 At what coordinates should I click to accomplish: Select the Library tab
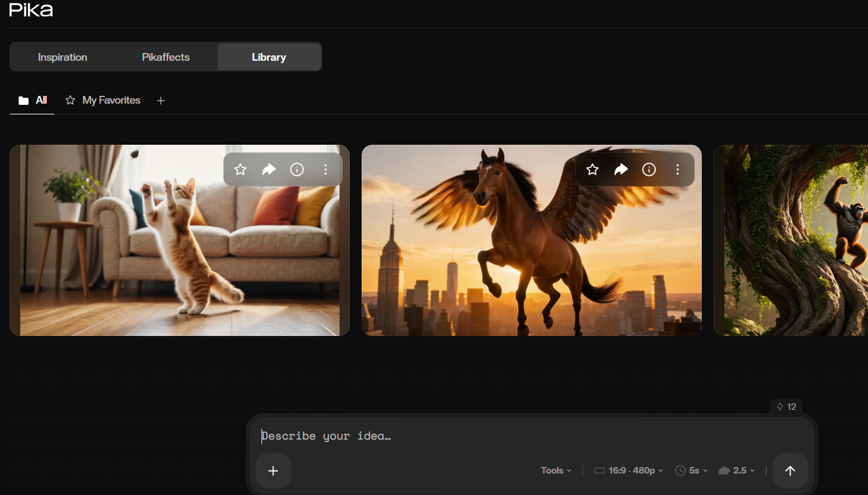pyautogui.click(x=269, y=57)
